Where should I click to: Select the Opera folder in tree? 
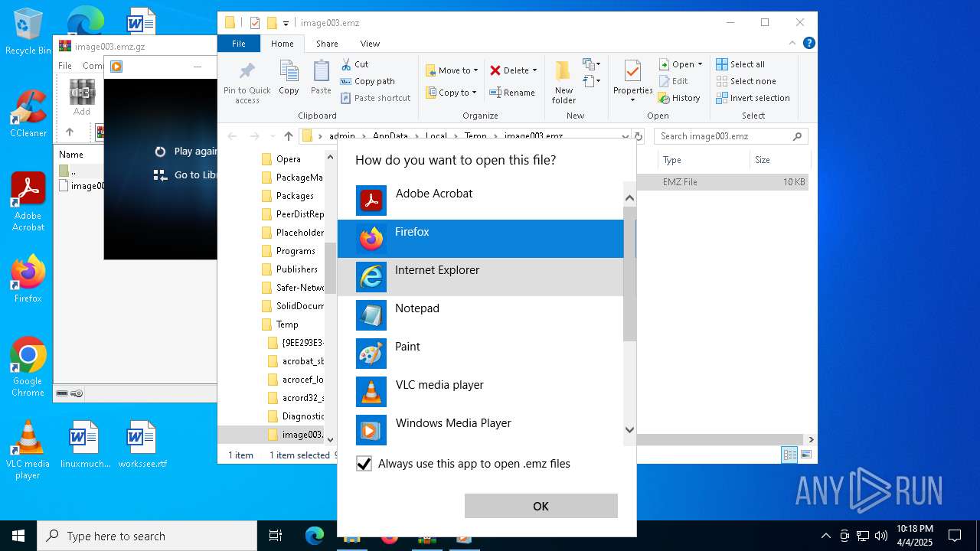[289, 159]
